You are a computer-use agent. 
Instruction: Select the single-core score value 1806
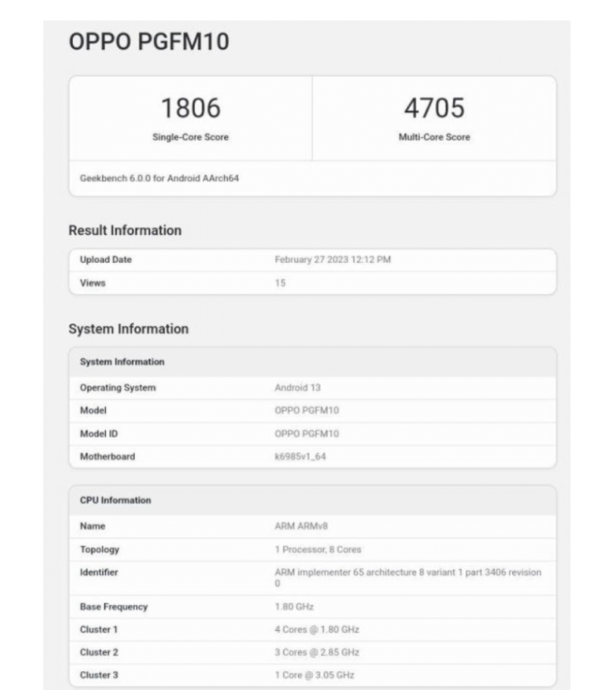pyautogui.click(x=191, y=108)
